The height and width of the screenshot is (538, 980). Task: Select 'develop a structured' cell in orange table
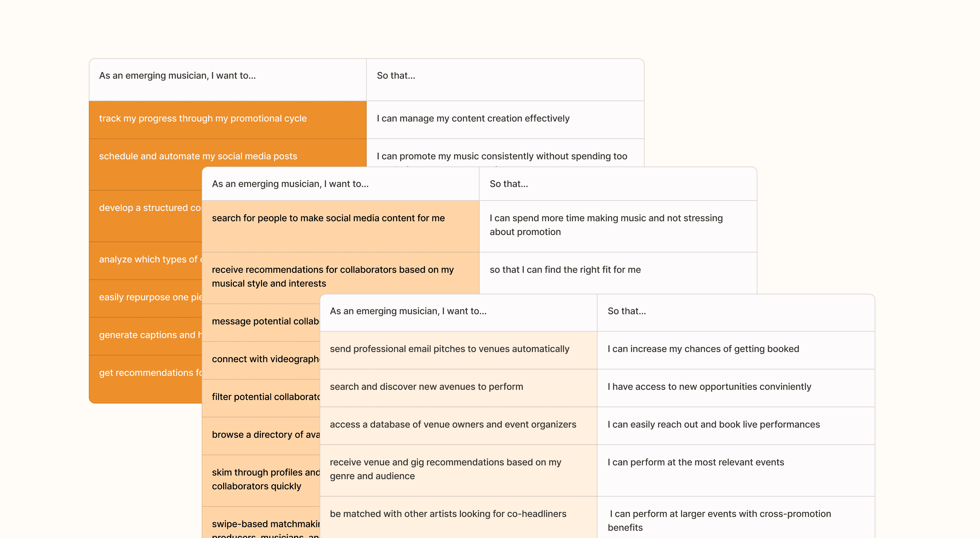(145, 216)
